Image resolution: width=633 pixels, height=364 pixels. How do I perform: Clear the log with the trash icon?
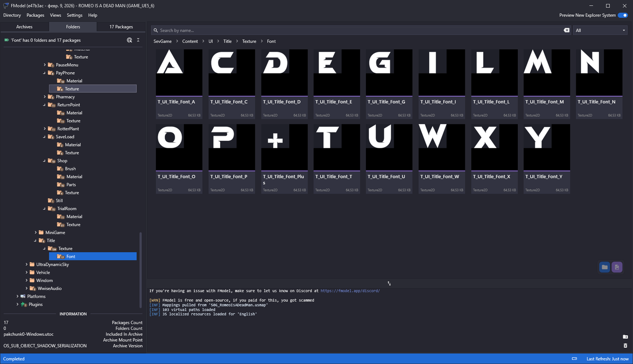pyautogui.click(x=625, y=345)
